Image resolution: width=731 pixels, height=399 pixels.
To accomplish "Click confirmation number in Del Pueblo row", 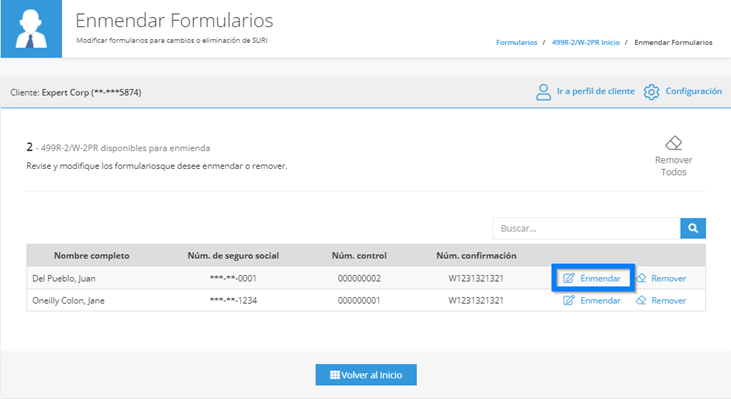I will 476,278.
